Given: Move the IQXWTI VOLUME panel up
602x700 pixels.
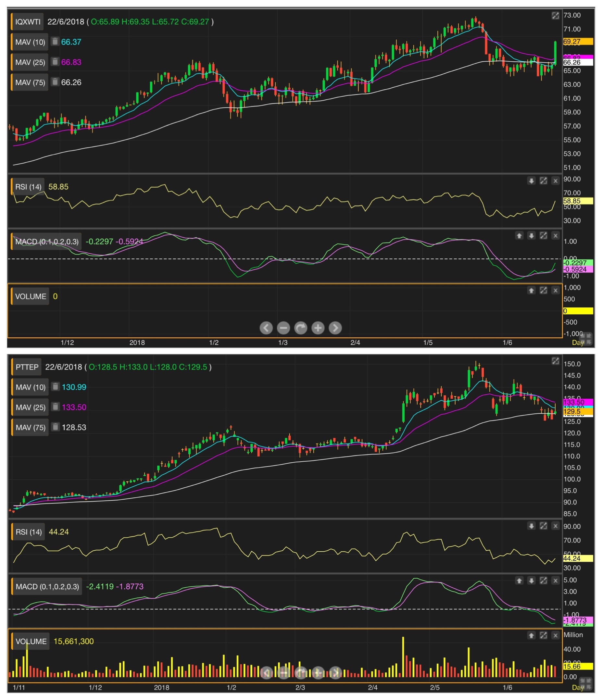Looking at the screenshot, I should pyautogui.click(x=531, y=290).
